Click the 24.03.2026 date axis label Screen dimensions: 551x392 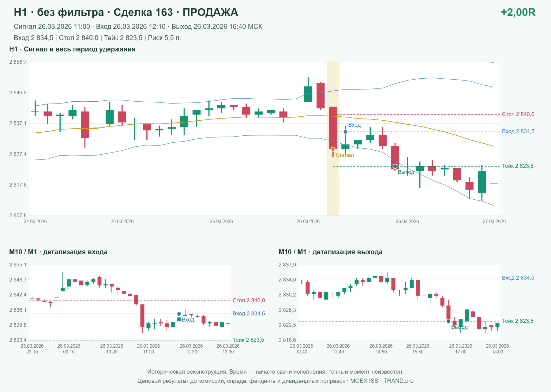point(35,221)
